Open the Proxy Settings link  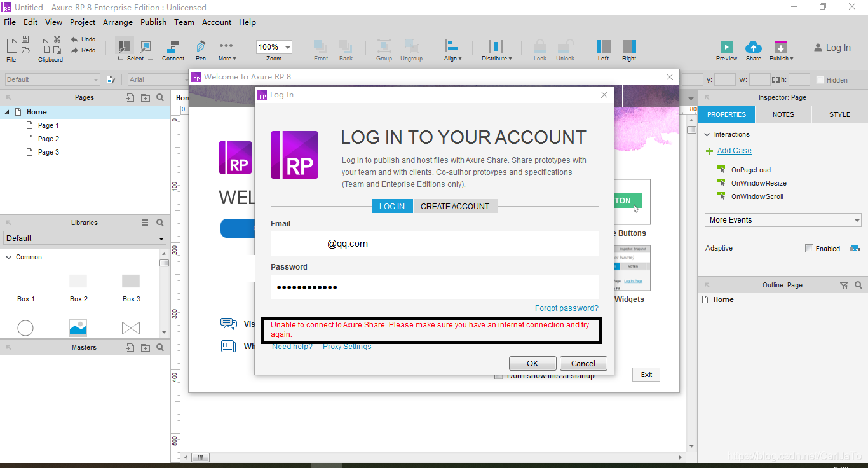347,347
